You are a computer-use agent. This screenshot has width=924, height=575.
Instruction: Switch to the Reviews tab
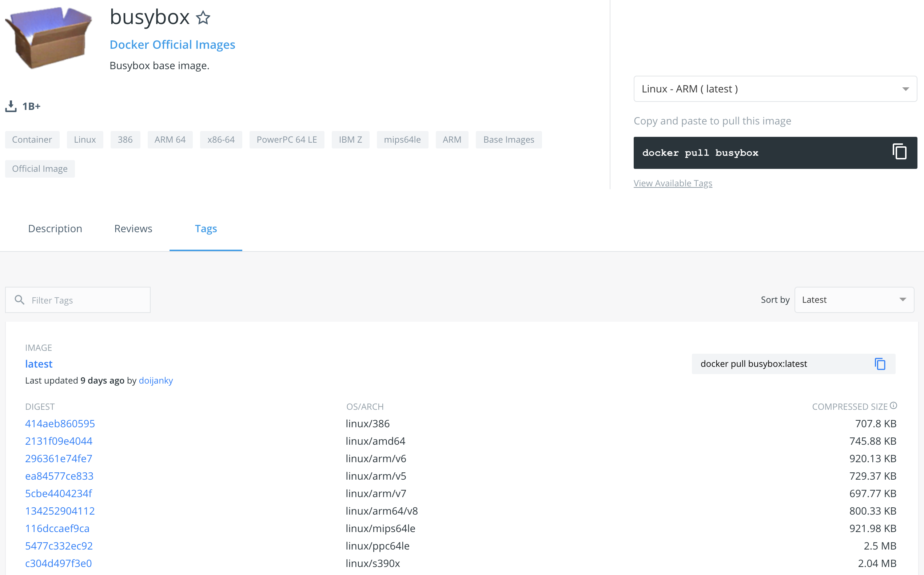tap(133, 229)
